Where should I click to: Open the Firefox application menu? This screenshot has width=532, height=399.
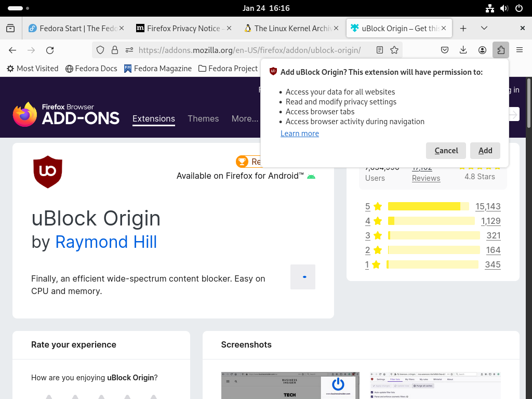click(x=520, y=50)
